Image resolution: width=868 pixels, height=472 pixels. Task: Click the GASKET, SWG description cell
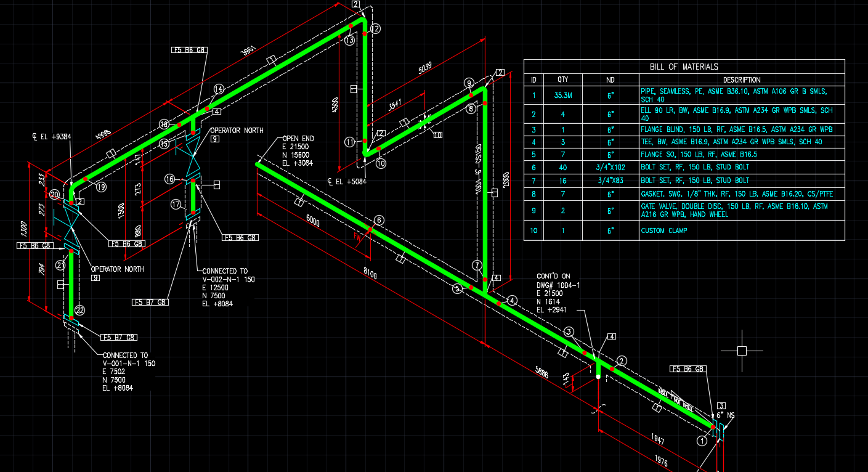742,194
